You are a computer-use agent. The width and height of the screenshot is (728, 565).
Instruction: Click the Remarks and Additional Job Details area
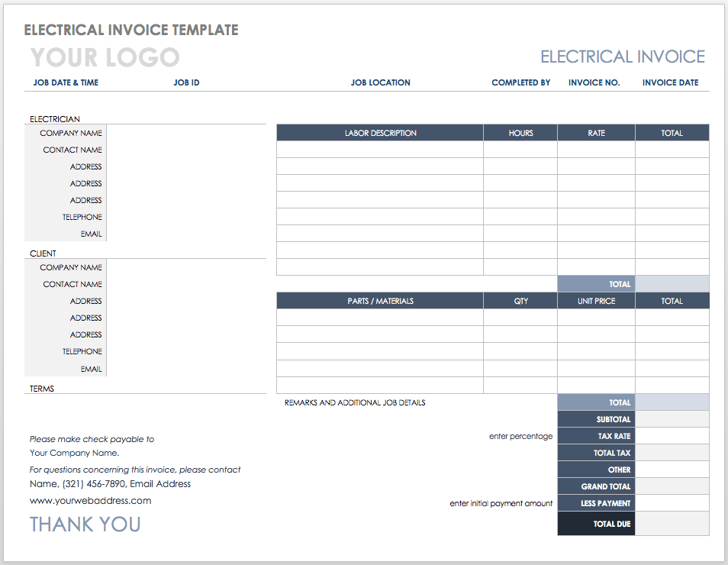(x=355, y=402)
